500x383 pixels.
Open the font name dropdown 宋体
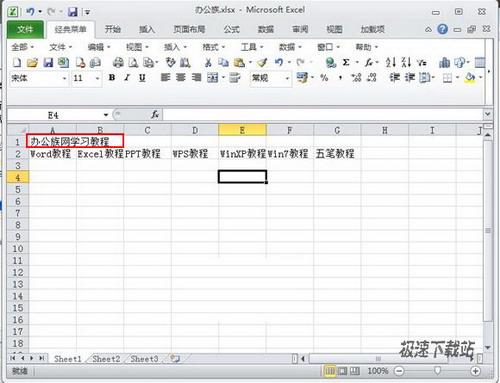tap(64, 78)
